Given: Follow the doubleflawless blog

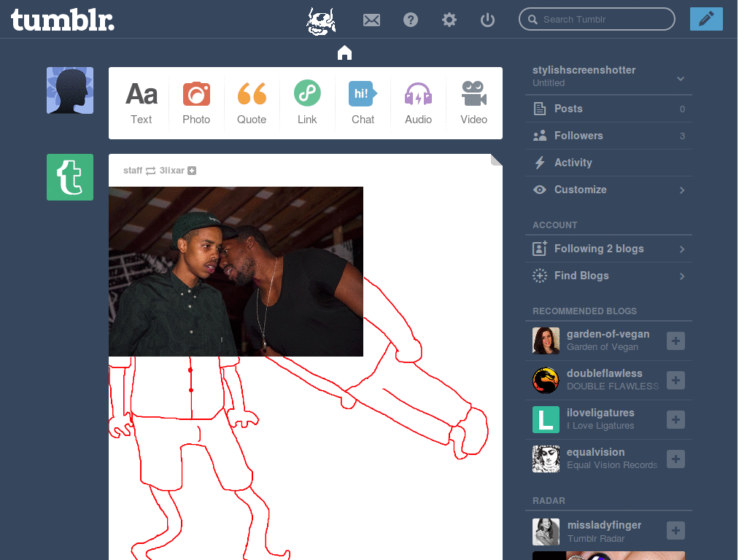Looking at the screenshot, I should click(x=676, y=380).
